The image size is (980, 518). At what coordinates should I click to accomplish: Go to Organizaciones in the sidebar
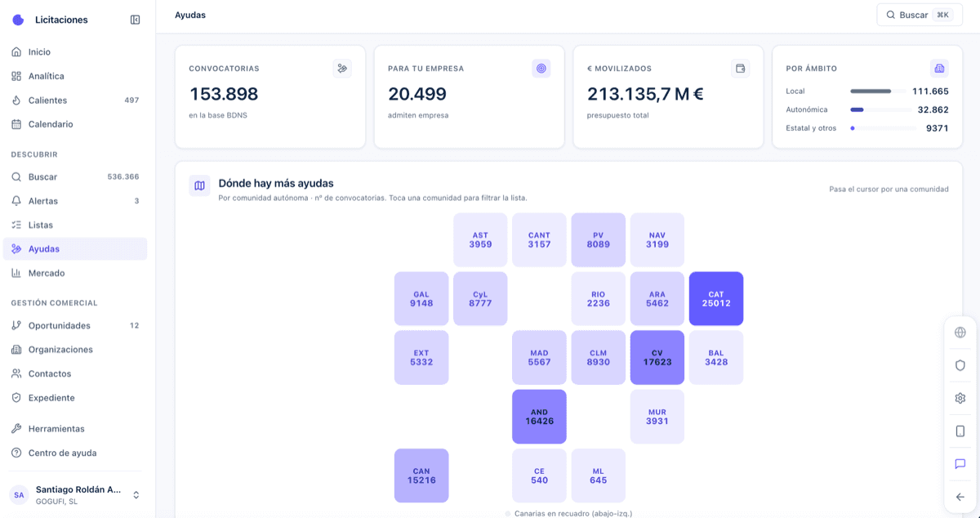tap(75, 350)
